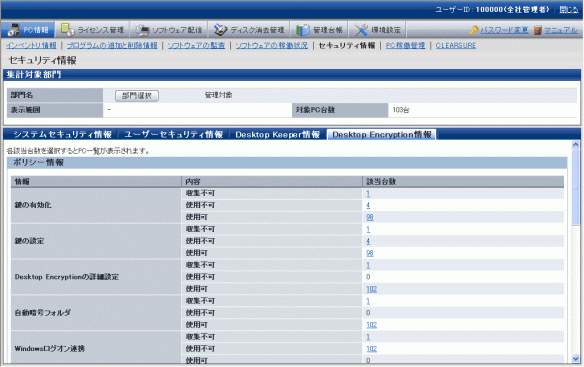Click the 環境設定 tools icon
Viewport: 584px width, 367px height.
click(x=361, y=30)
